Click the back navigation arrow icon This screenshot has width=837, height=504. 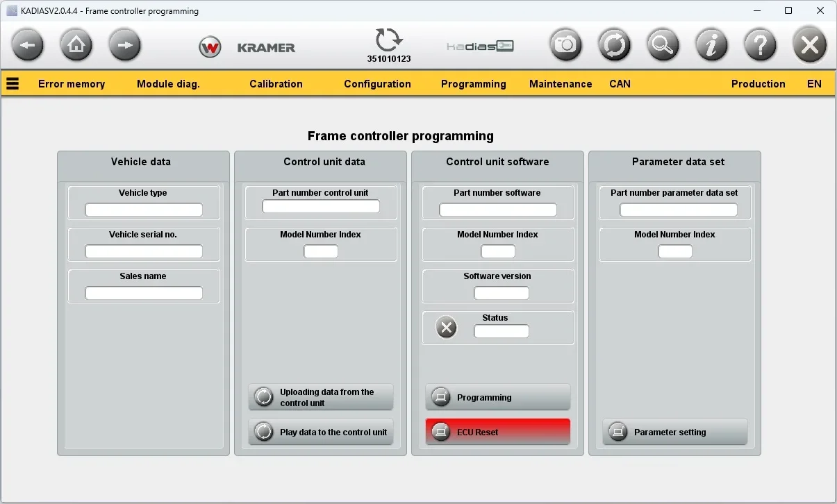pos(28,44)
